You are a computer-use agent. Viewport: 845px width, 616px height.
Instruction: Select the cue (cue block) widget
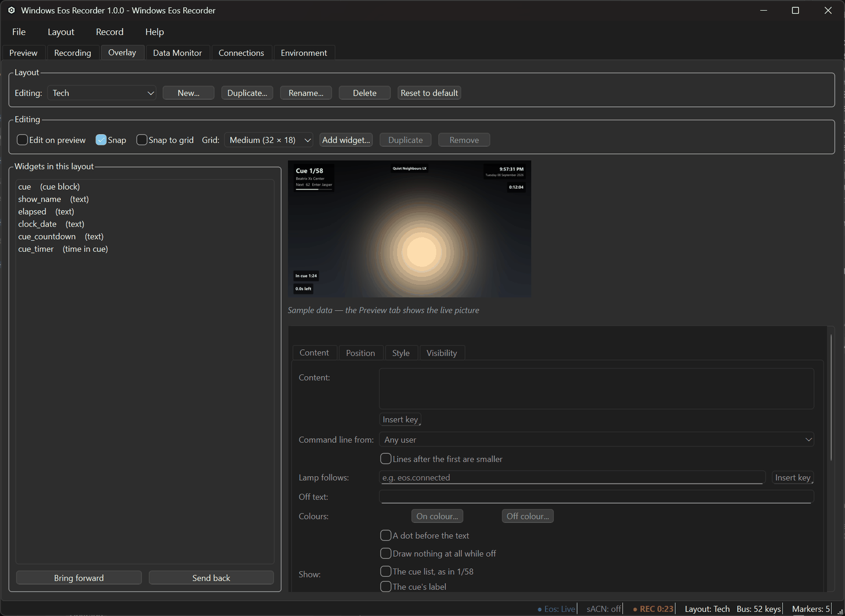[x=145, y=187]
